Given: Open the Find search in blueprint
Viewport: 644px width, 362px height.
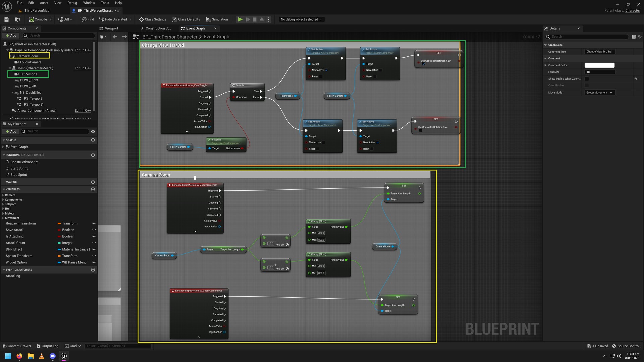Looking at the screenshot, I should (x=87, y=19).
